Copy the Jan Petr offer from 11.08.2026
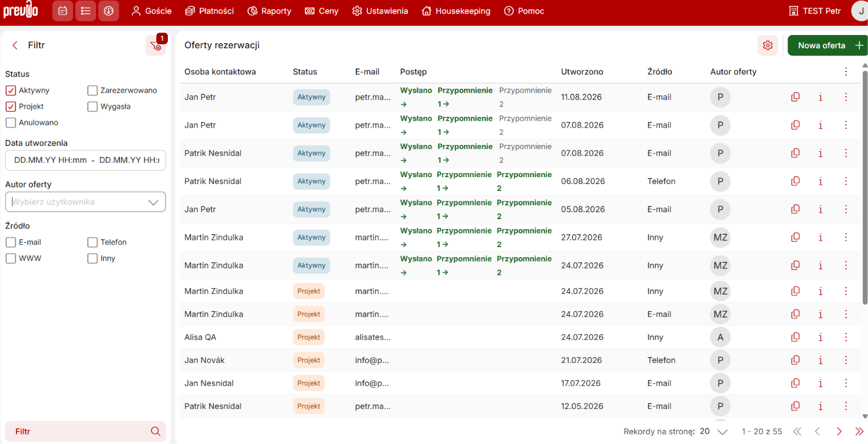 coord(796,97)
